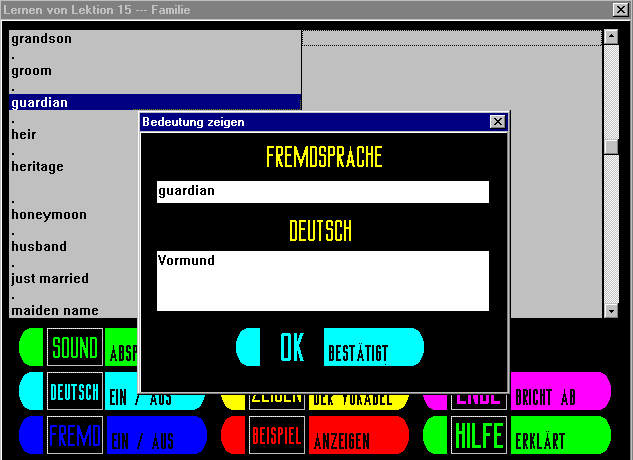633x460 pixels.
Task: Toggle the DEUTSCH ein/aus button
Action: click(75, 392)
